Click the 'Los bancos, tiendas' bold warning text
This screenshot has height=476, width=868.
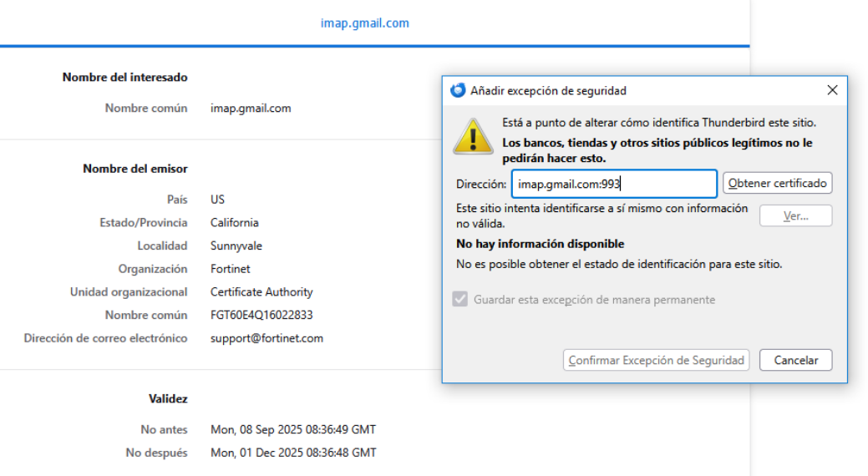657,150
